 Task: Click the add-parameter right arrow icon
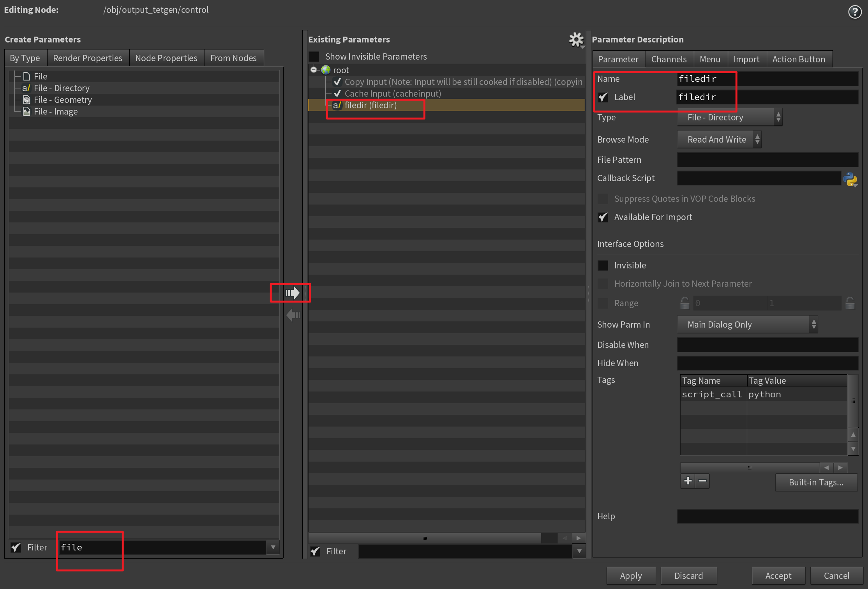pos(292,293)
